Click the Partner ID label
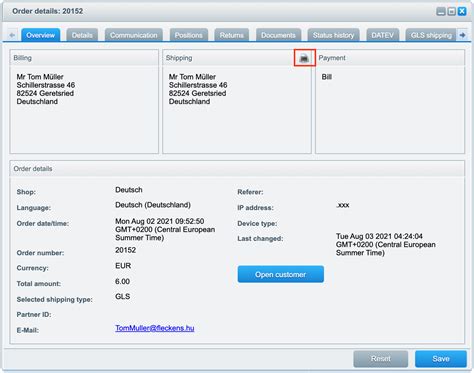The height and width of the screenshot is (373, 474). tap(34, 315)
